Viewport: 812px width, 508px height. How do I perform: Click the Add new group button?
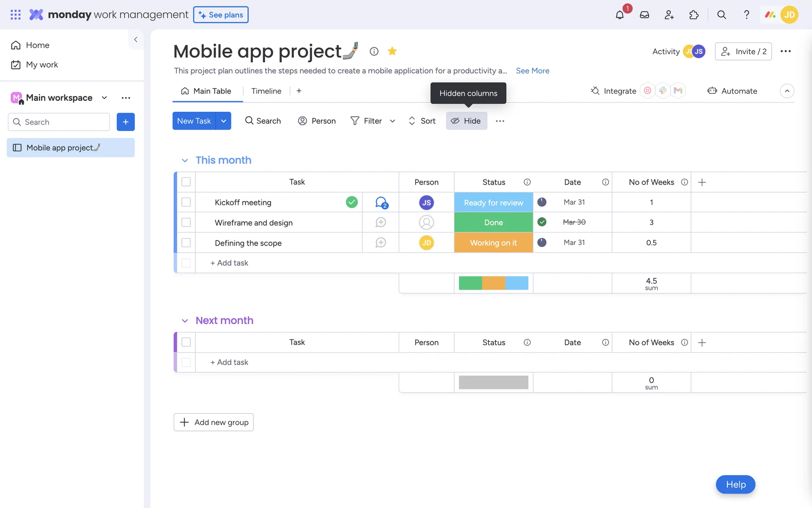pyautogui.click(x=214, y=422)
